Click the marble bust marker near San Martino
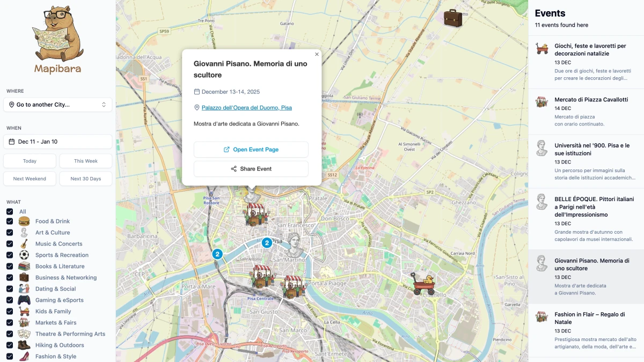644x362 pixels. click(x=294, y=246)
